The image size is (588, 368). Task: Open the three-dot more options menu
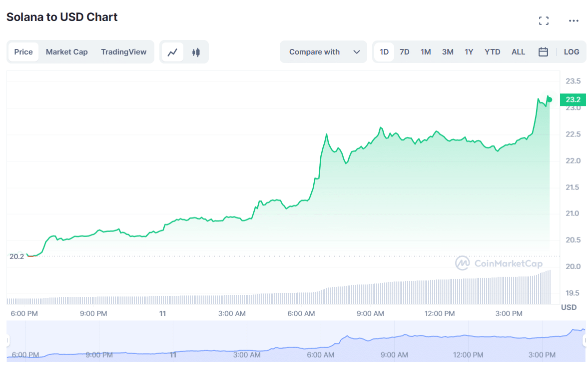click(x=574, y=20)
